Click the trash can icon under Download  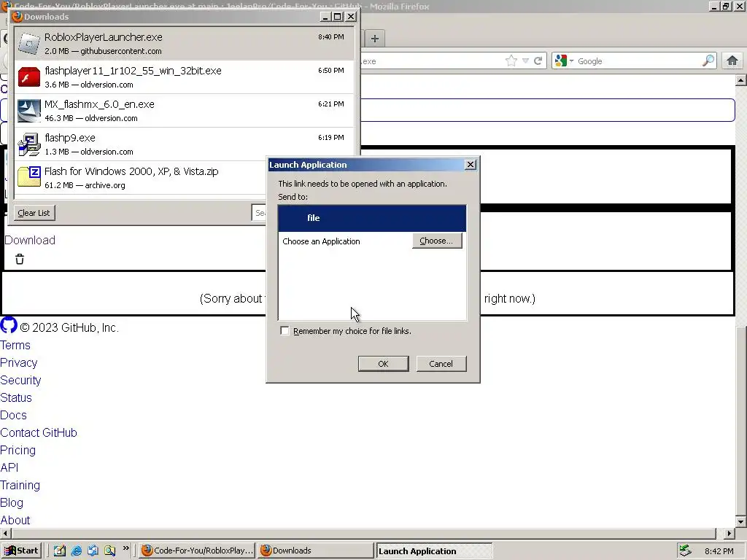[x=20, y=259]
